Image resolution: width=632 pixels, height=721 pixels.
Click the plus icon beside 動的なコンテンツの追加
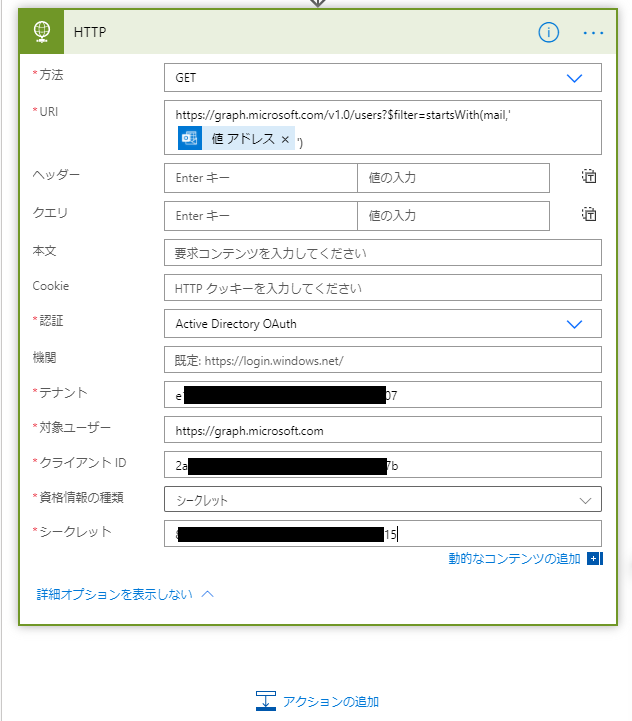[x=595, y=559]
